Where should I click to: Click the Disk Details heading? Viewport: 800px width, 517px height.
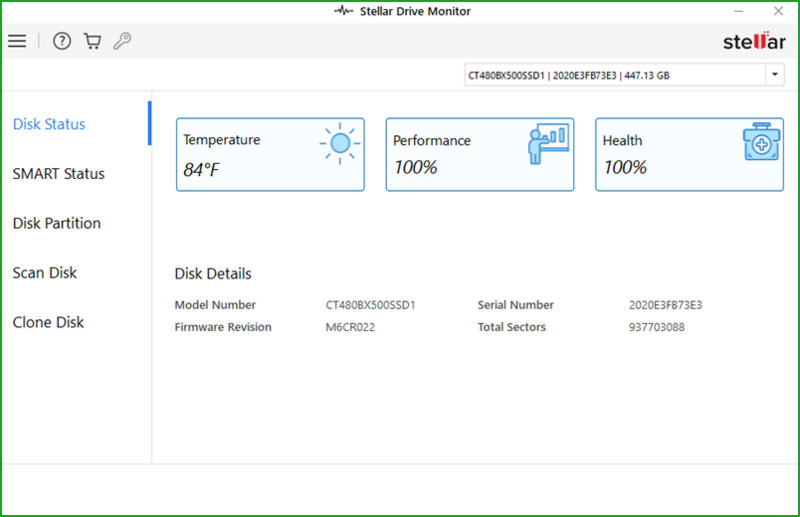click(213, 274)
